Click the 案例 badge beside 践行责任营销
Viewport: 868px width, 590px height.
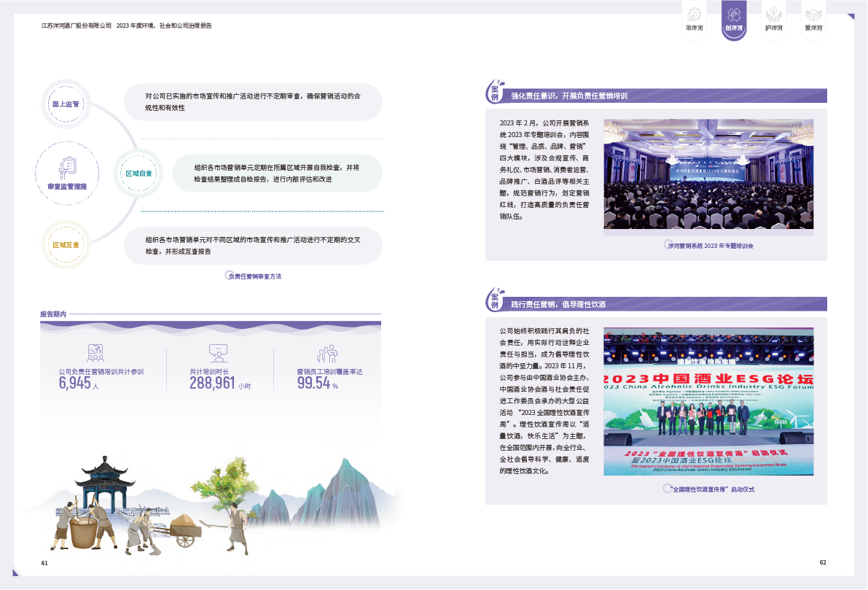(496, 300)
